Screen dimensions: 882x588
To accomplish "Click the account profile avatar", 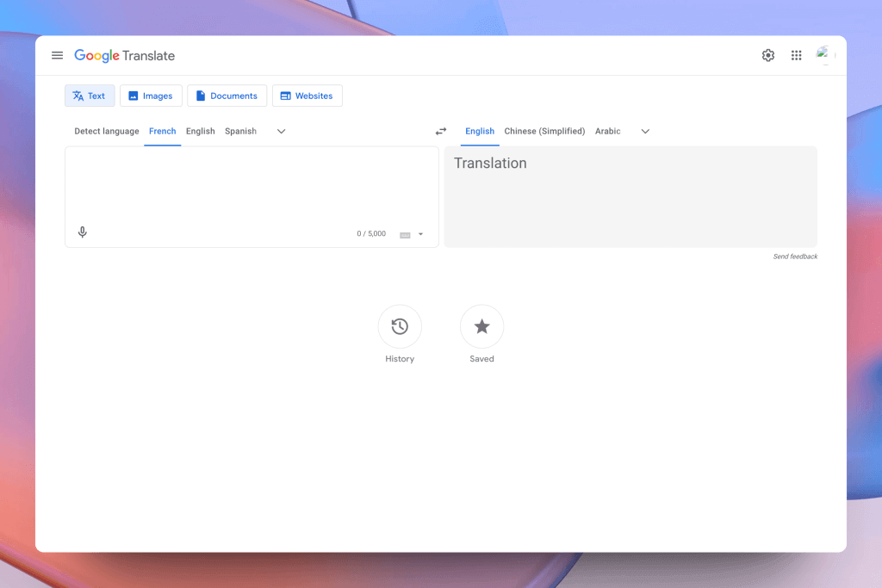I will tap(824, 55).
